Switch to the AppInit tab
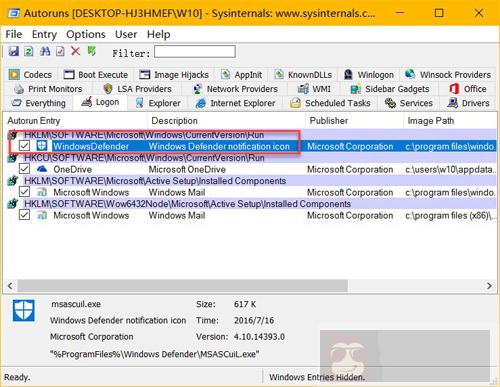Screen dimensions: 500x387 coord(242,75)
